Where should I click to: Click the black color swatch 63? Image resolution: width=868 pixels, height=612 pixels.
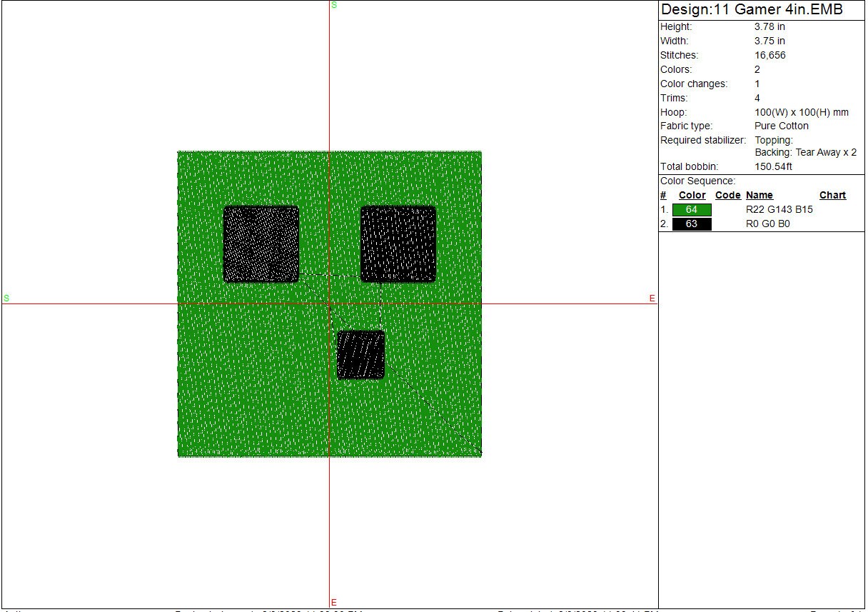pyautogui.click(x=692, y=224)
